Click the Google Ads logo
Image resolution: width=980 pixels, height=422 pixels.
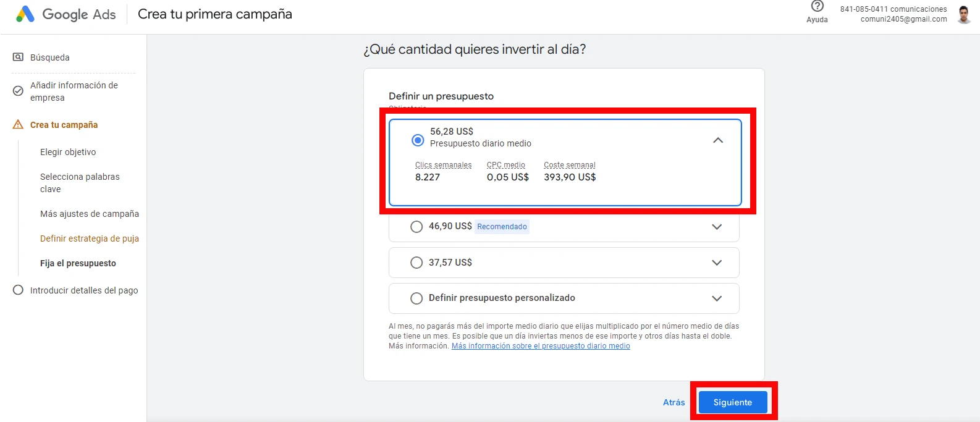25,14
